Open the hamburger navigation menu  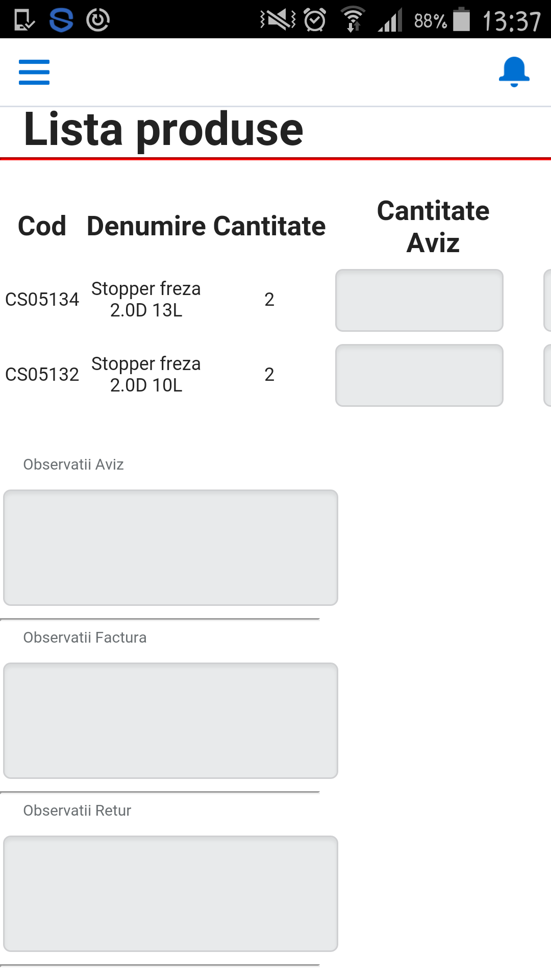pyautogui.click(x=34, y=72)
